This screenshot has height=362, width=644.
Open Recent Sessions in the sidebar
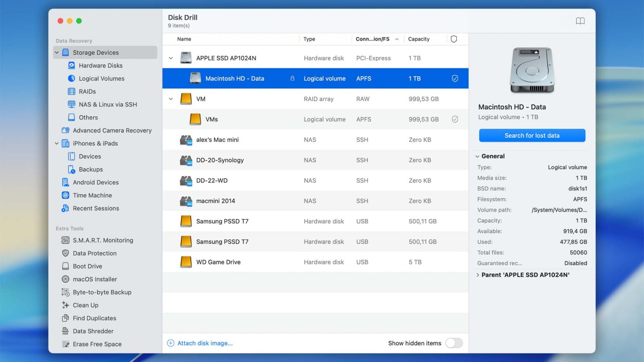96,208
